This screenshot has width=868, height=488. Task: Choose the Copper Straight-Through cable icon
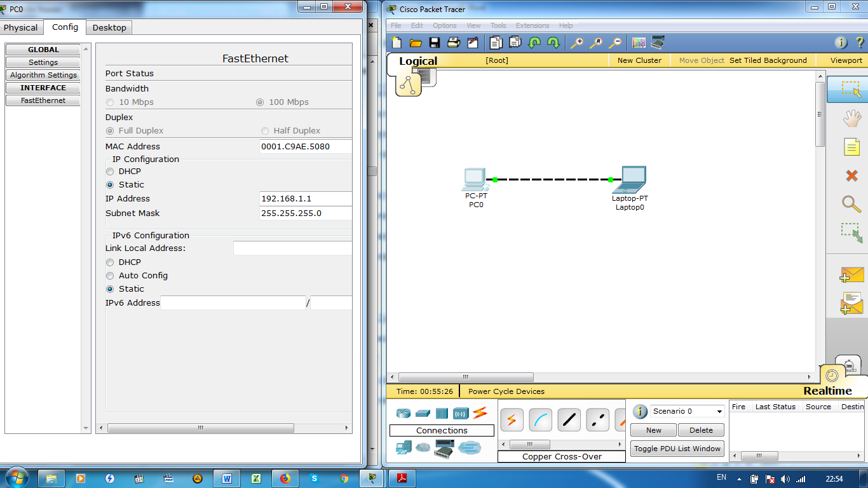tap(569, 420)
